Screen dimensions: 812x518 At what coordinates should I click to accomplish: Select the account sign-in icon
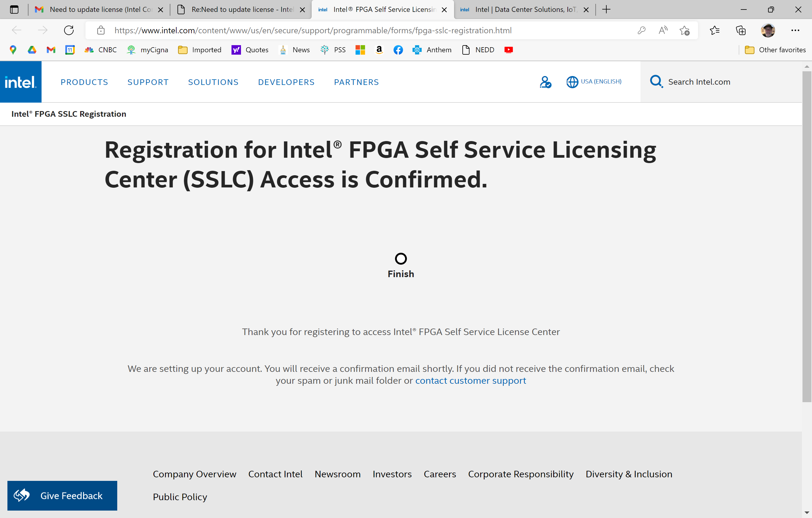point(545,82)
